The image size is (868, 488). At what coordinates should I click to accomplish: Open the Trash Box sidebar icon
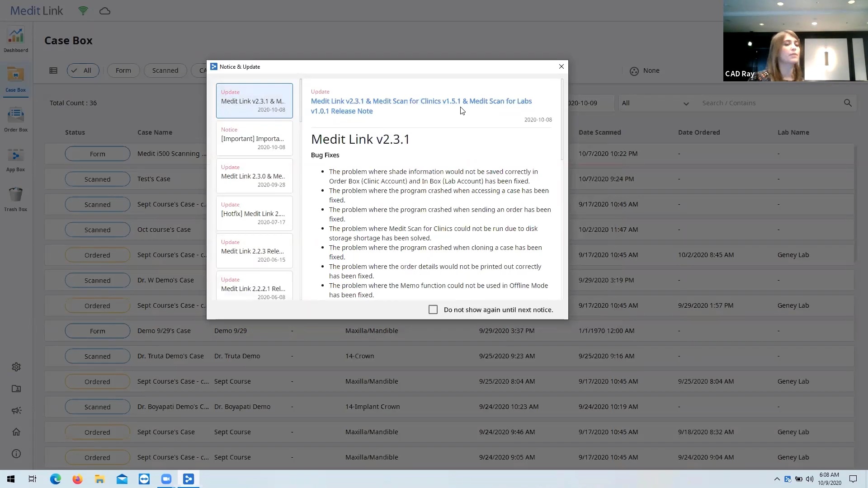16,199
